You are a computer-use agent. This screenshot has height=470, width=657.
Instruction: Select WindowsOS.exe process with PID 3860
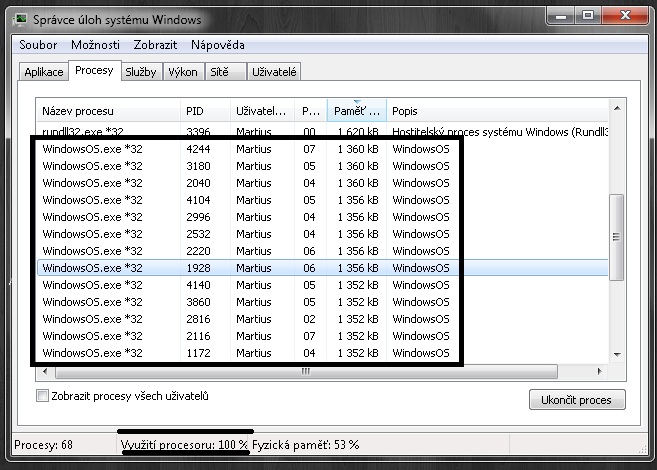click(x=323, y=302)
